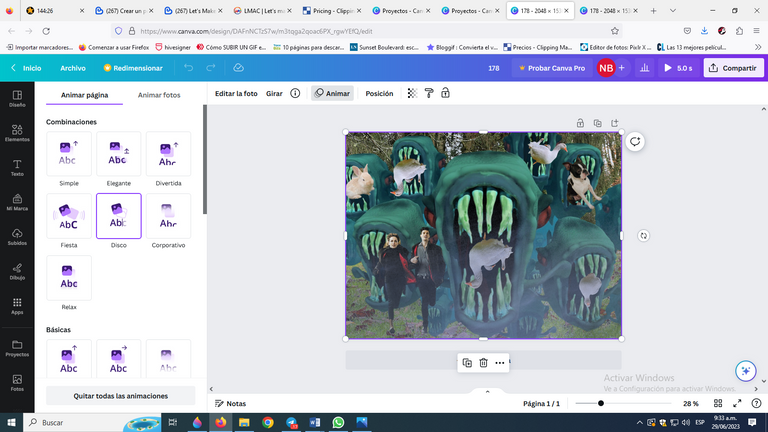Add a collaborator with plus icon
Screen dimensions: 768x432
point(622,68)
